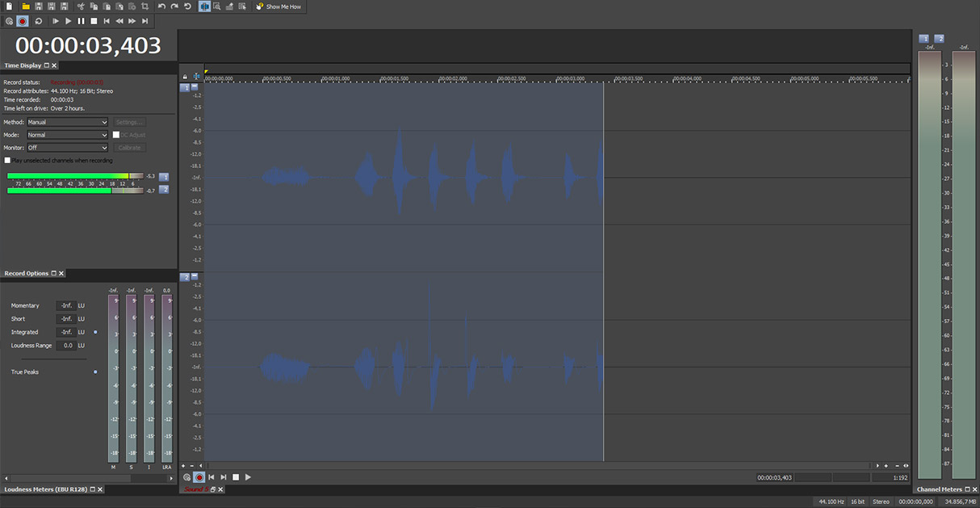Open the Mode dropdown set to Normal

click(x=67, y=135)
